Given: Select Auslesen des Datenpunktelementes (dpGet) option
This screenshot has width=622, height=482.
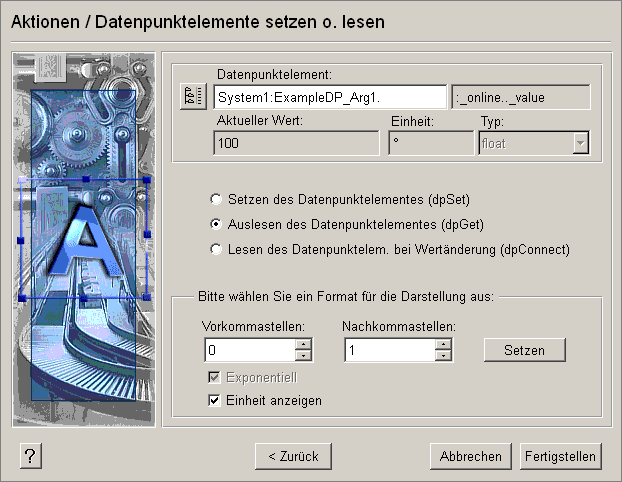Looking at the screenshot, I should [x=214, y=224].
